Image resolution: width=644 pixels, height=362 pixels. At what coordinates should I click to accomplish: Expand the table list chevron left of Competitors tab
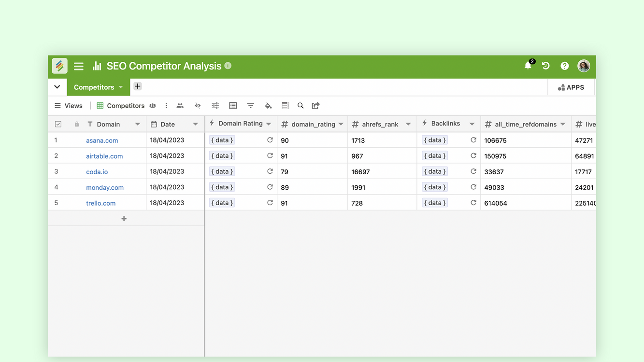click(57, 87)
